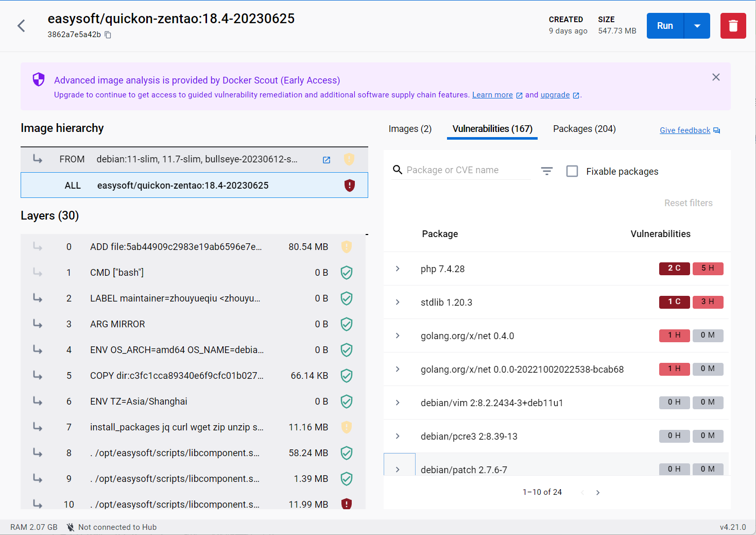Expand the stdlib 1.20.3 package row
Screen dimensions: 756x535
(x=398, y=302)
